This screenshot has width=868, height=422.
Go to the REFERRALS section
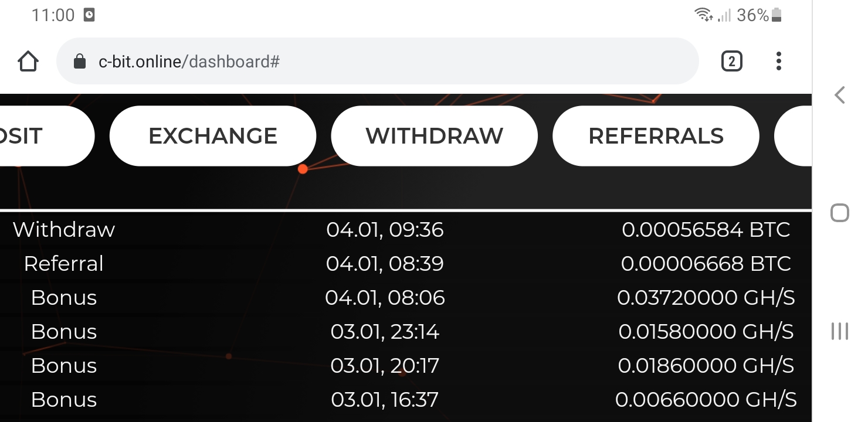(x=656, y=136)
